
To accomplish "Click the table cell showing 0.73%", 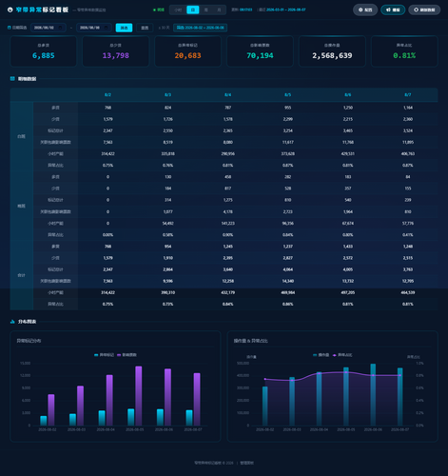I will point(167,304).
